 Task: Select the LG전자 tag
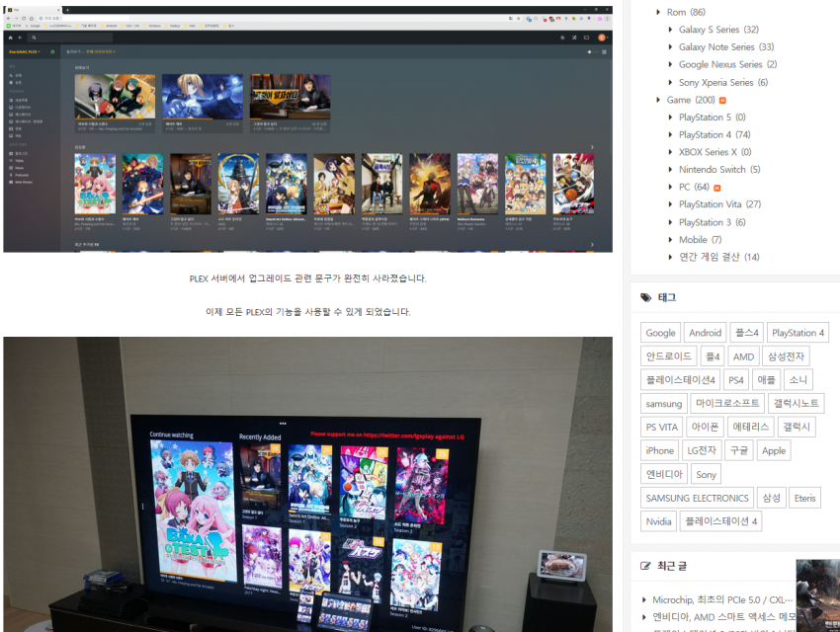pos(702,450)
